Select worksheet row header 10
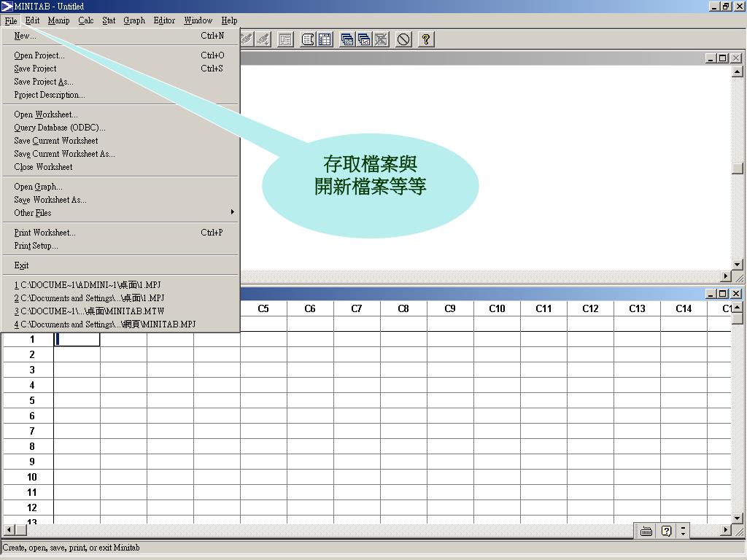The image size is (747, 560). click(28, 477)
